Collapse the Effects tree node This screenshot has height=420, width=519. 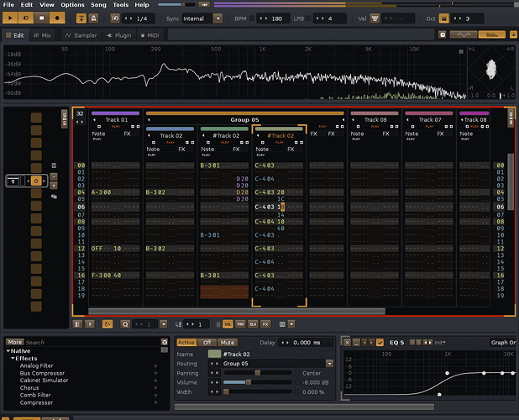click(x=13, y=358)
